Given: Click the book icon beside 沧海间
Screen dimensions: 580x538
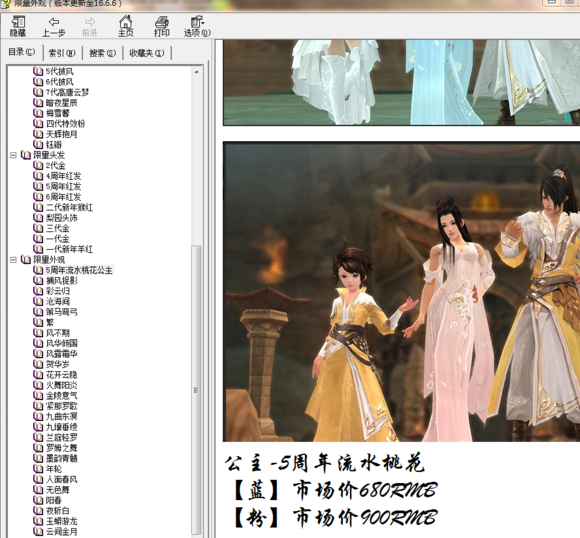Looking at the screenshot, I should click(x=38, y=301).
